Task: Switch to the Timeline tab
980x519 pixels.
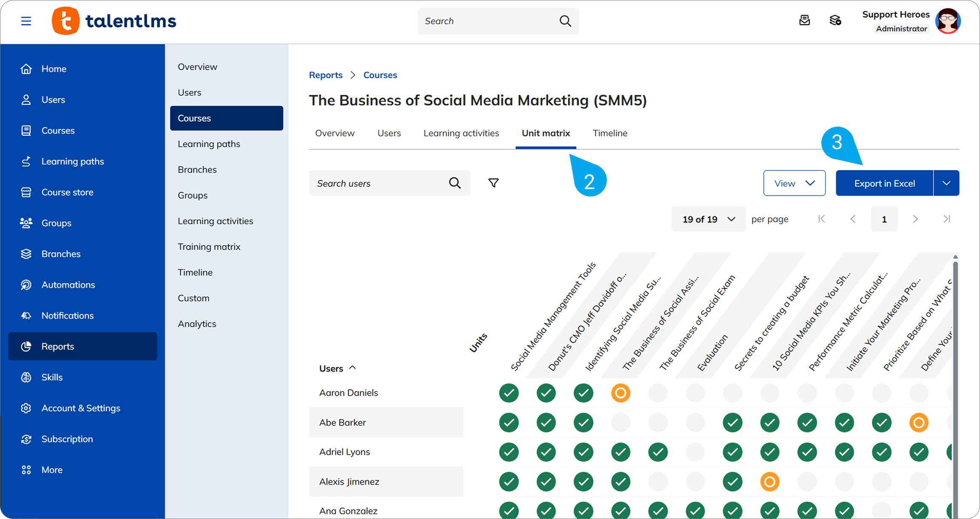Action: coord(610,133)
